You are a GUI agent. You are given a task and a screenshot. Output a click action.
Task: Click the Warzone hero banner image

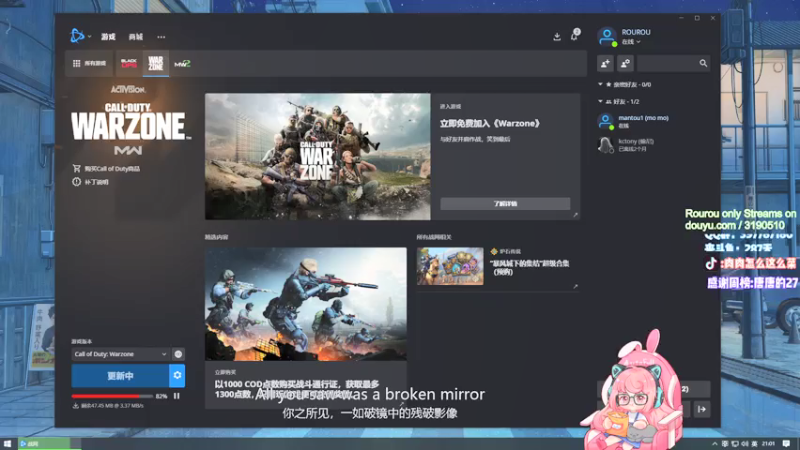317,156
